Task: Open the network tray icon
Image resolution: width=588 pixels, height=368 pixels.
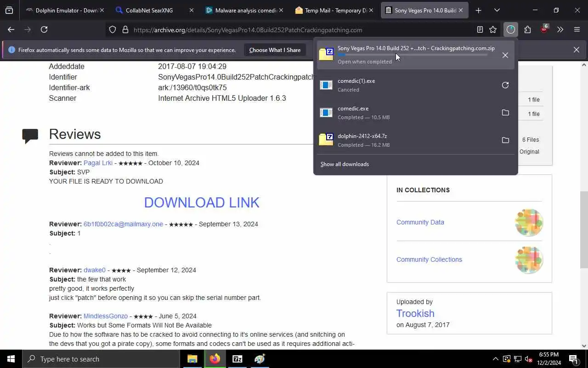Action: pyautogui.click(x=517, y=359)
